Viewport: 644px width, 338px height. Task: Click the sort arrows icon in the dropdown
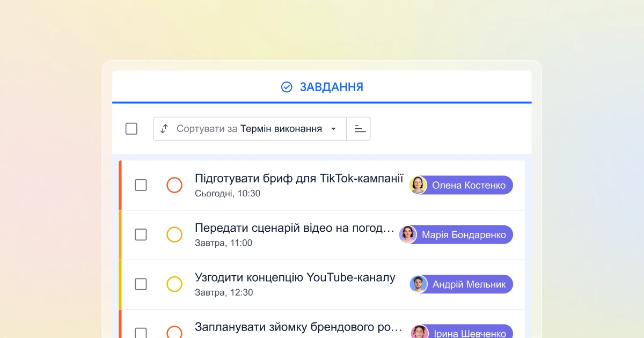pyautogui.click(x=164, y=129)
